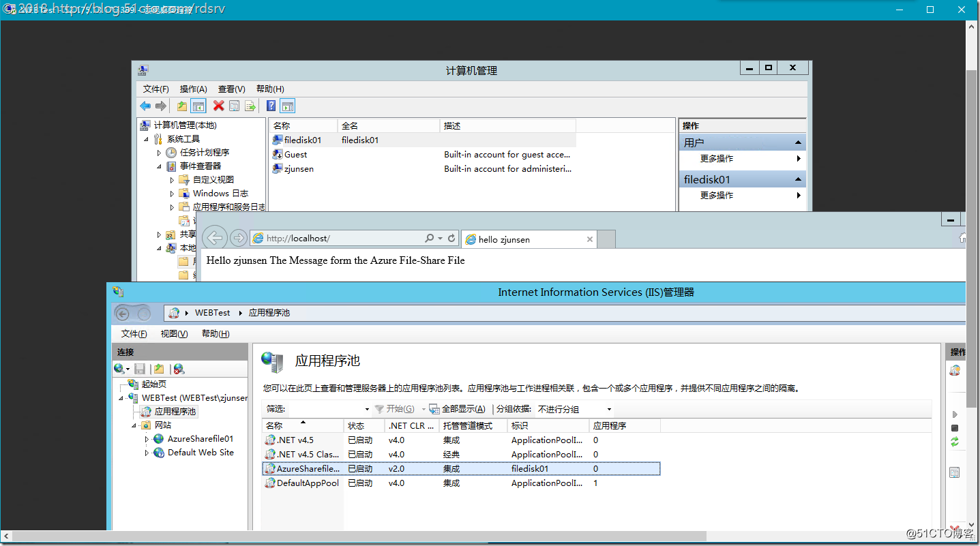Collapse the 用户 section in Actions pane
The image size is (980, 546).
tap(797, 142)
